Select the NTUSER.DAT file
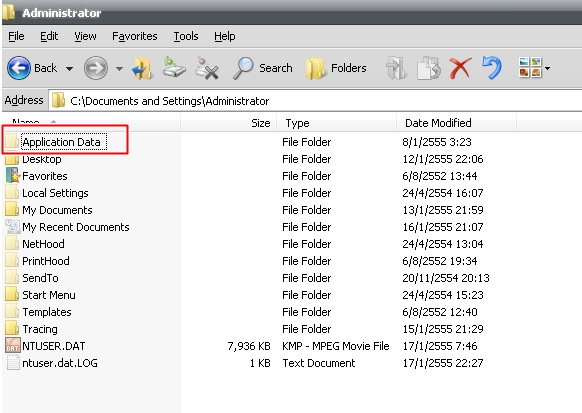582x413 pixels. [x=53, y=346]
